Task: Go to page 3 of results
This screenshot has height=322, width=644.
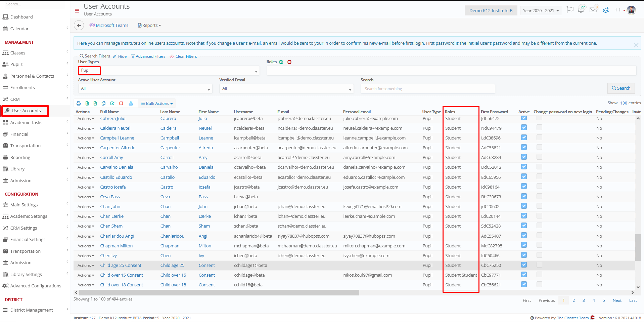Action: 584,300
